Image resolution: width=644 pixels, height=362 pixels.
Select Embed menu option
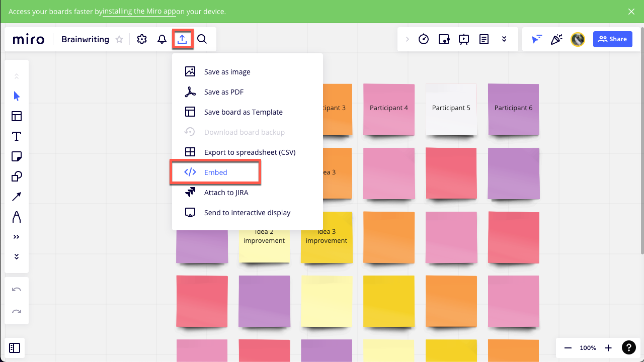(x=215, y=172)
